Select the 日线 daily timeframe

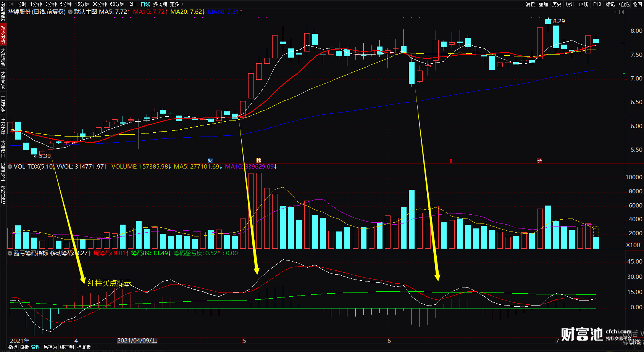(x=145, y=4)
